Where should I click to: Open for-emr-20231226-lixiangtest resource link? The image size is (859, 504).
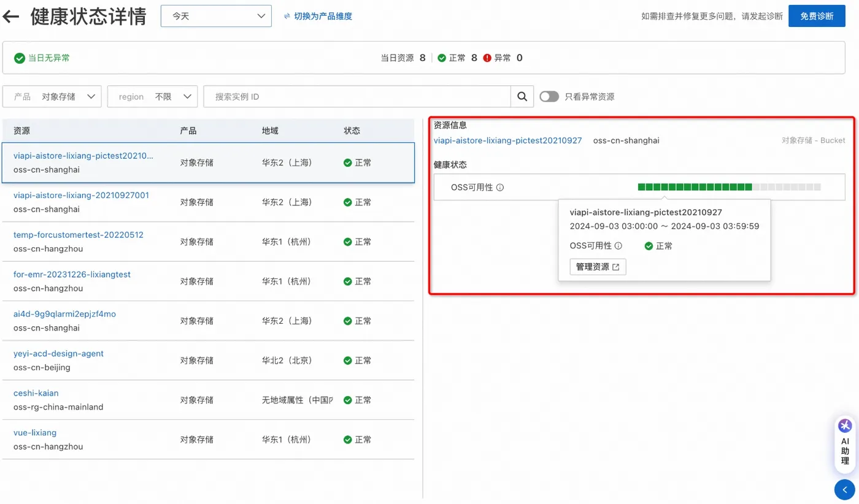(x=72, y=274)
